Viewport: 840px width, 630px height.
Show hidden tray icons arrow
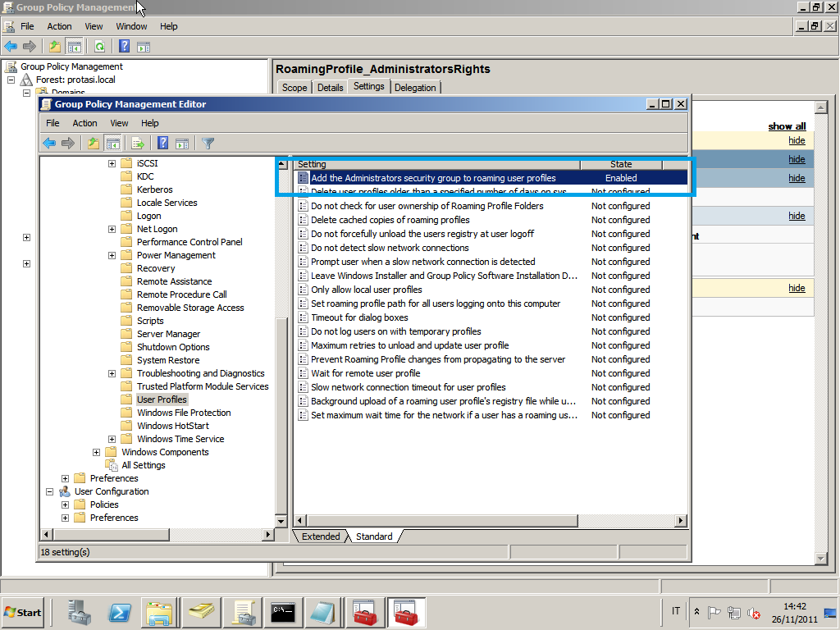click(696, 612)
